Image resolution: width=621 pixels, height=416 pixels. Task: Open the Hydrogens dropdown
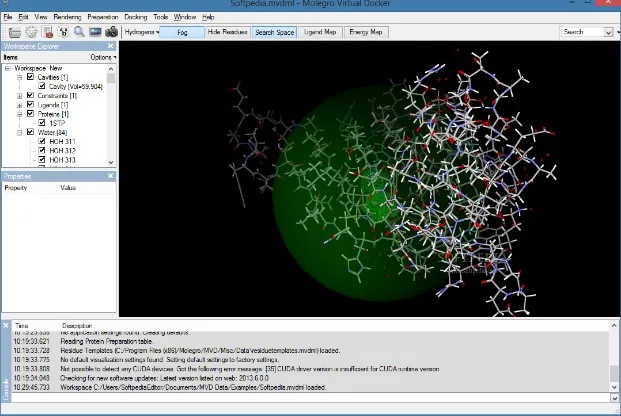[x=141, y=32]
